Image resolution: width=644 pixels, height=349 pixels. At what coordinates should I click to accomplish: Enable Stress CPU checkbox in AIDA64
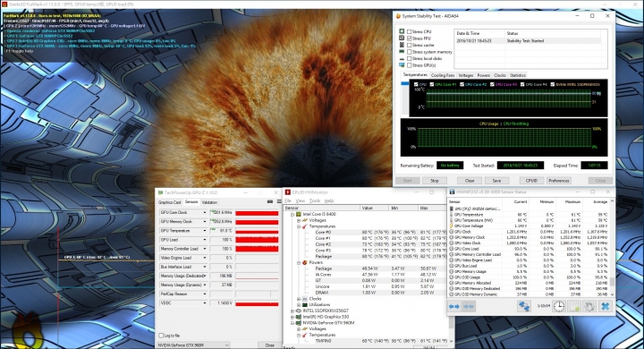click(x=409, y=31)
